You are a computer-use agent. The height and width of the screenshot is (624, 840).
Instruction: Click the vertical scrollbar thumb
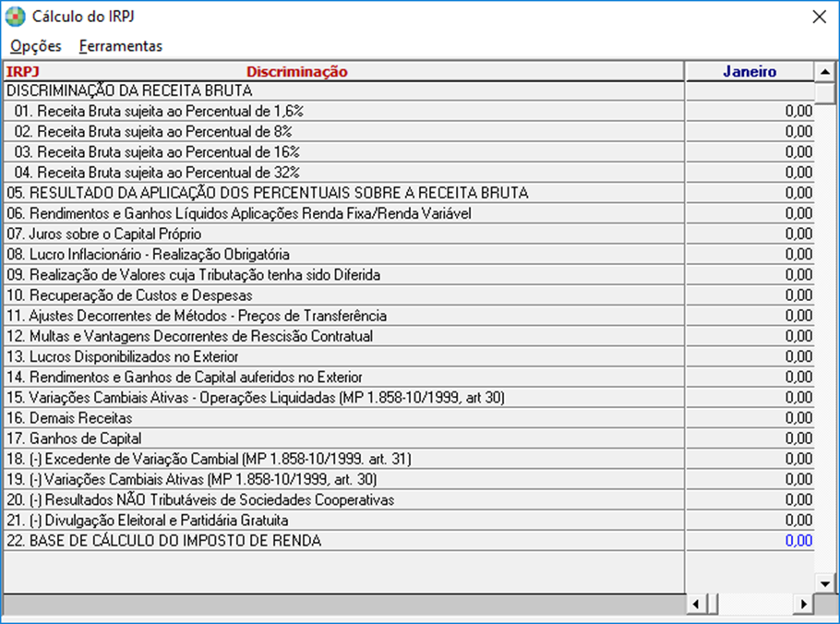825,93
